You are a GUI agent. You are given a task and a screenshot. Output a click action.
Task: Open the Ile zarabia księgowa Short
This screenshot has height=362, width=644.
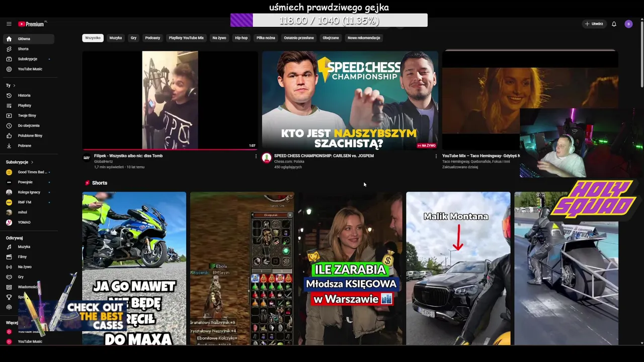tap(350, 268)
